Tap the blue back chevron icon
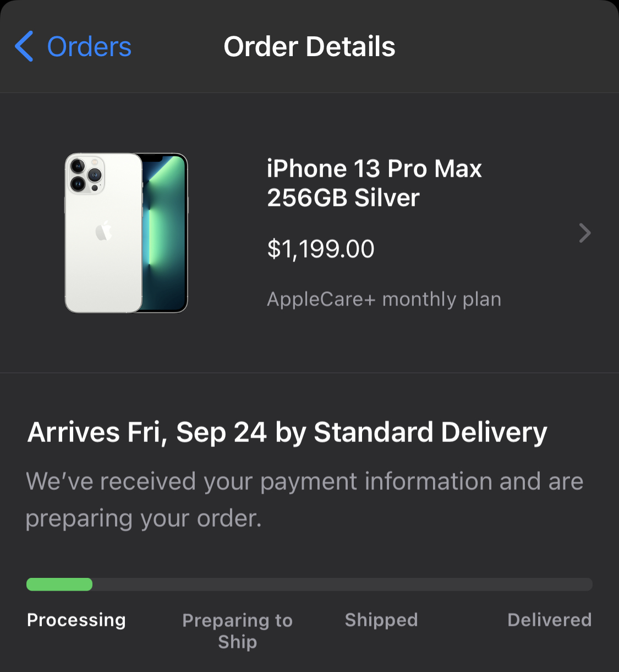 [24, 46]
